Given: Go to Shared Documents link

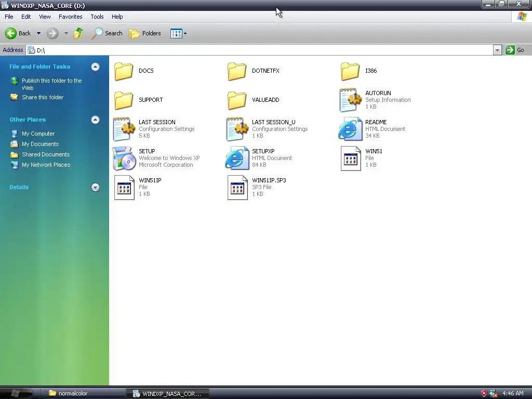Looking at the screenshot, I should (x=46, y=154).
